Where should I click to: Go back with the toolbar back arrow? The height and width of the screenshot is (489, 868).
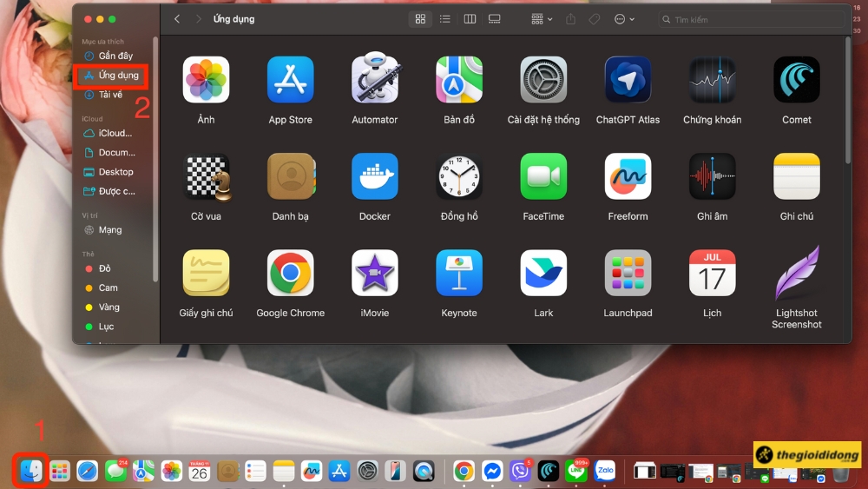click(x=178, y=19)
